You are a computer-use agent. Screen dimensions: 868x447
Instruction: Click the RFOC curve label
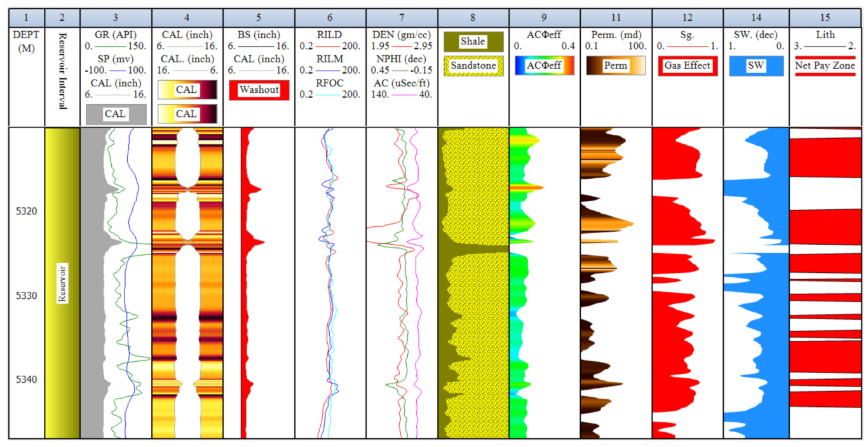[330, 83]
